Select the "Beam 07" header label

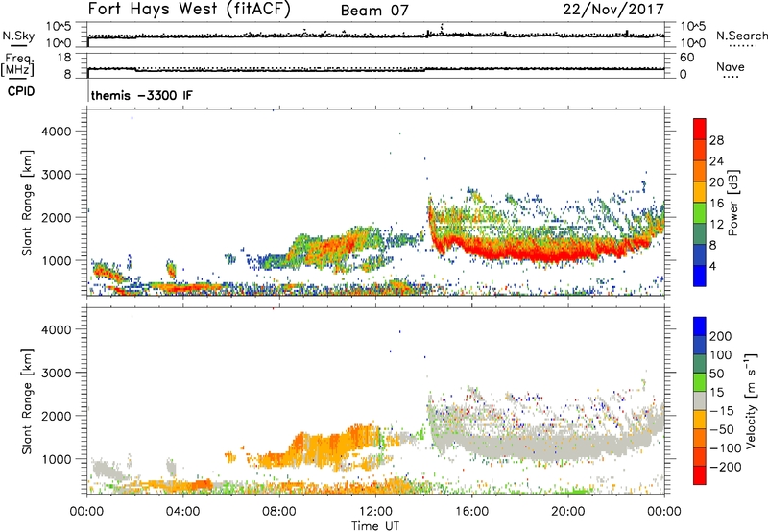click(374, 11)
